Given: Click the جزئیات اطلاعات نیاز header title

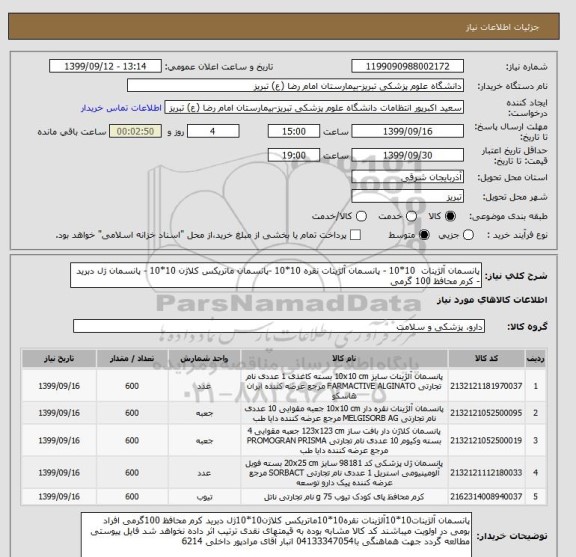Looking at the screenshot, I should (x=502, y=27).
